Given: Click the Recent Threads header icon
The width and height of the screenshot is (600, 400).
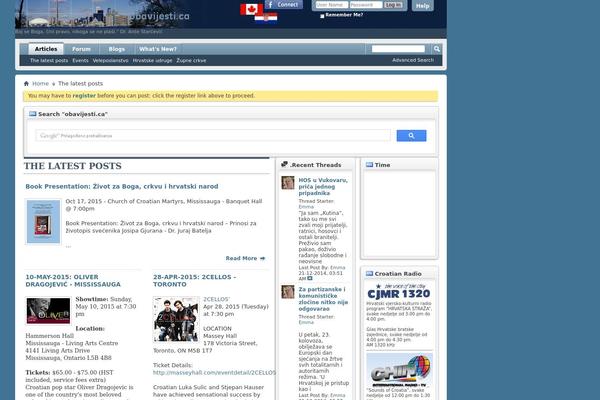Looking at the screenshot, I should coord(284,164).
